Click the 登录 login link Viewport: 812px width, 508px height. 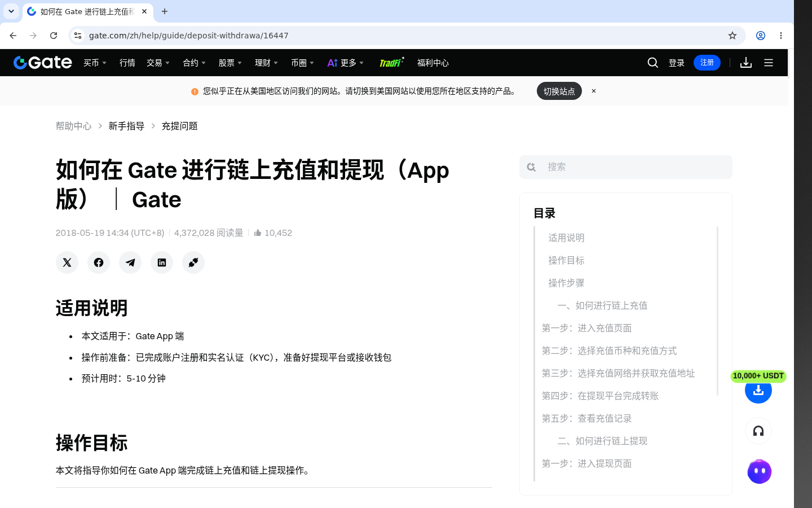click(677, 63)
